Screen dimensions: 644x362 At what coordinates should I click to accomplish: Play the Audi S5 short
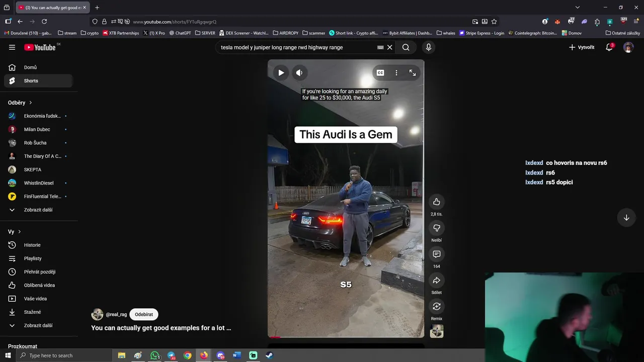coord(281,73)
